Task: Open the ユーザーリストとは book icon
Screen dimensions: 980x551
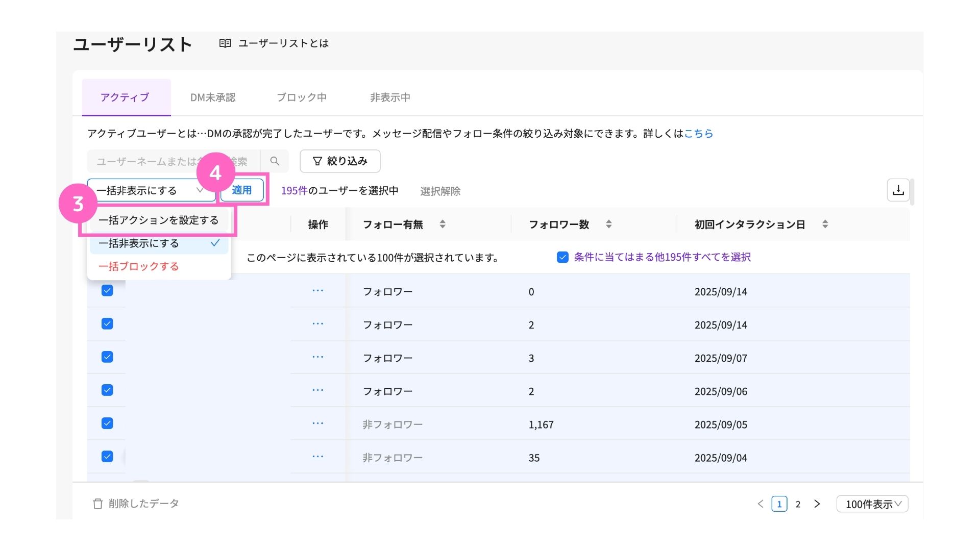Action: click(x=225, y=43)
